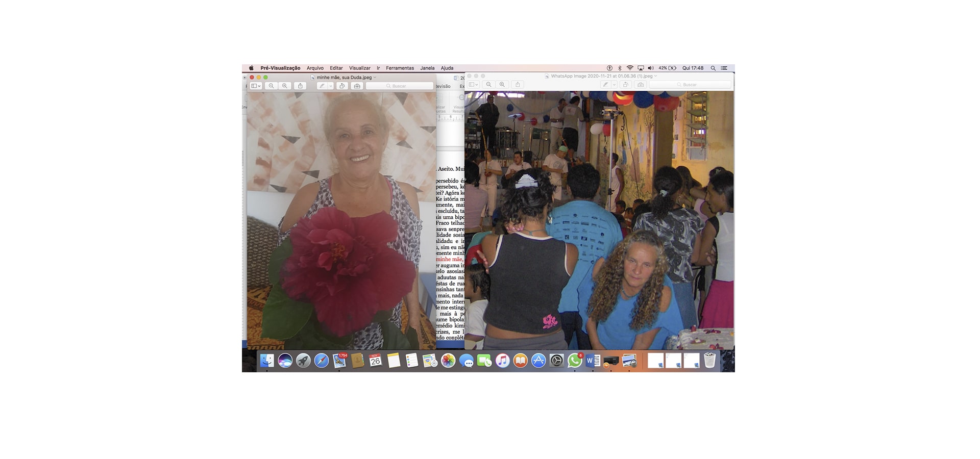Image resolution: width=980 pixels, height=459 pixels.
Task: Click the Buscar field in 'minhe mãe' window
Action: click(x=400, y=86)
